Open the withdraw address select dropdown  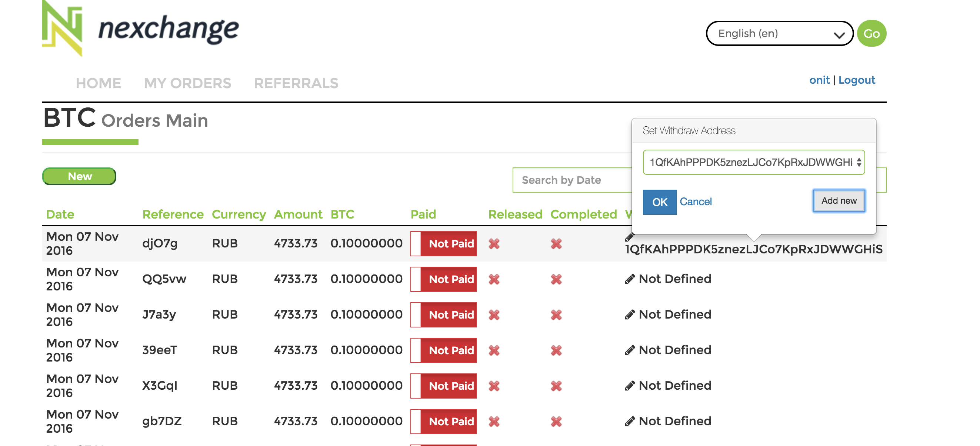[x=754, y=163]
